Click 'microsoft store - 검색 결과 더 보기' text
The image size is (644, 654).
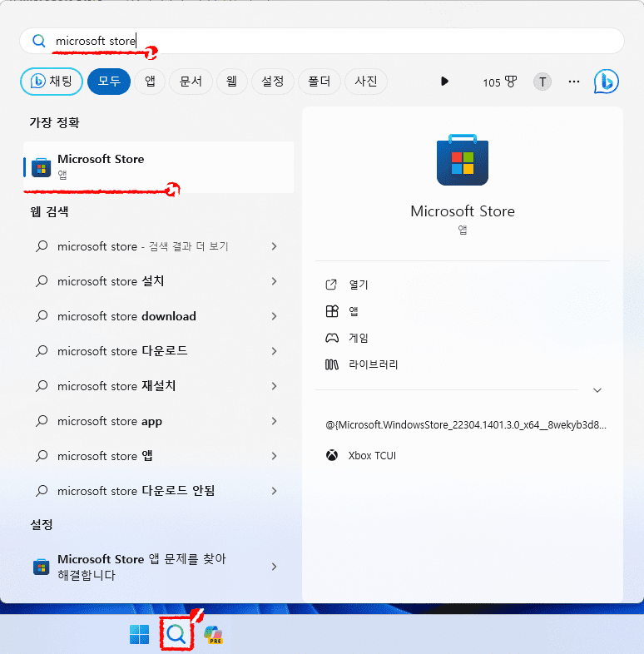[142, 246]
